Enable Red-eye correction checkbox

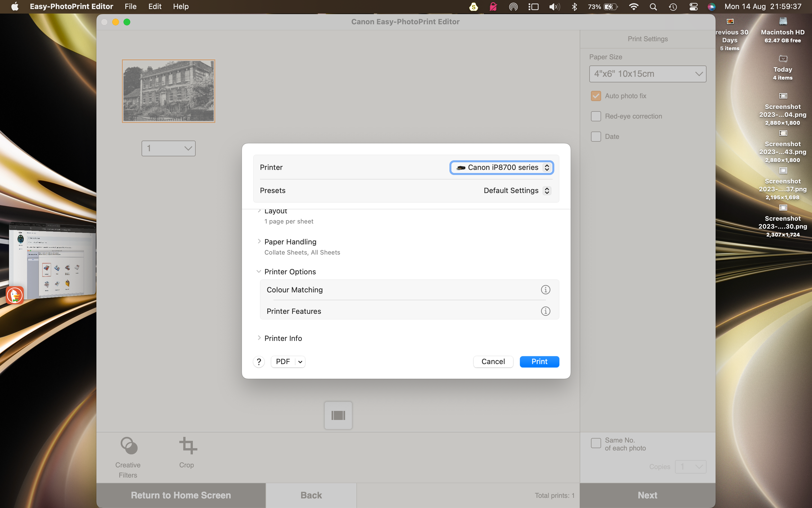pos(595,116)
